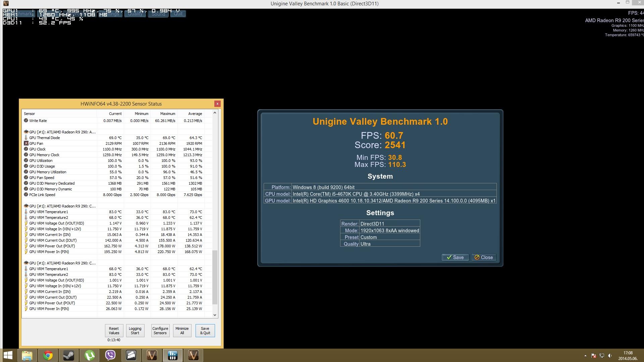Open uTorrent from the taskbar

pyautogui.click(x=90, y=355)
